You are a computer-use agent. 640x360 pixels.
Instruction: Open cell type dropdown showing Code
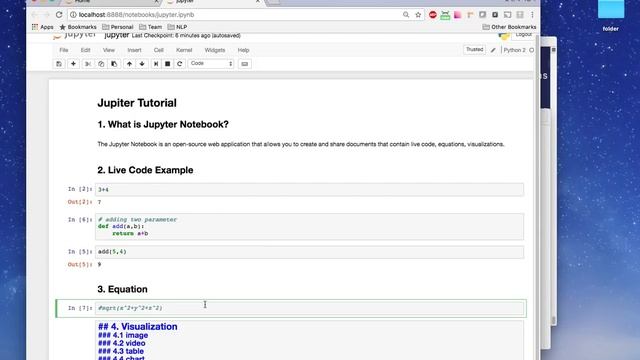coord(211,64)
